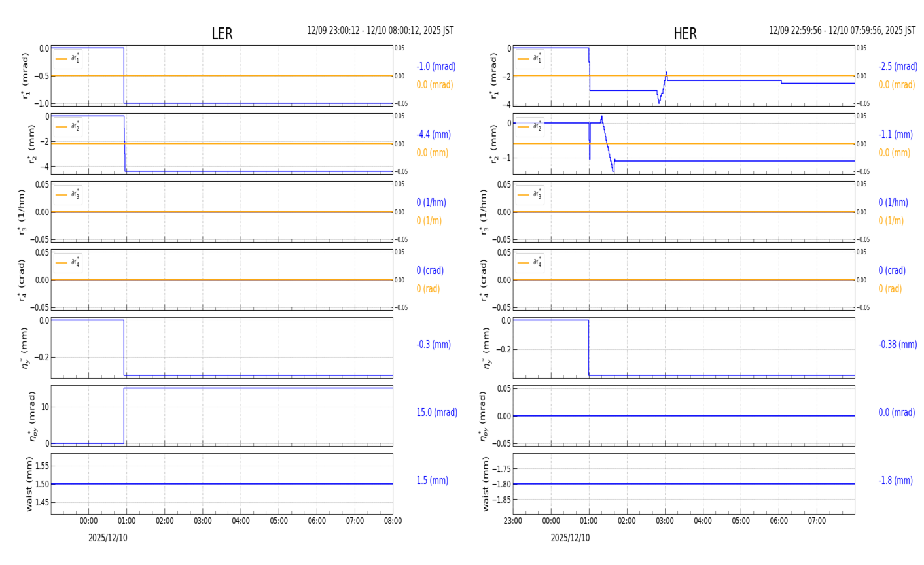Click the 2025/12/10 date under HER axis
924x565 pixels.
[570, 538]
